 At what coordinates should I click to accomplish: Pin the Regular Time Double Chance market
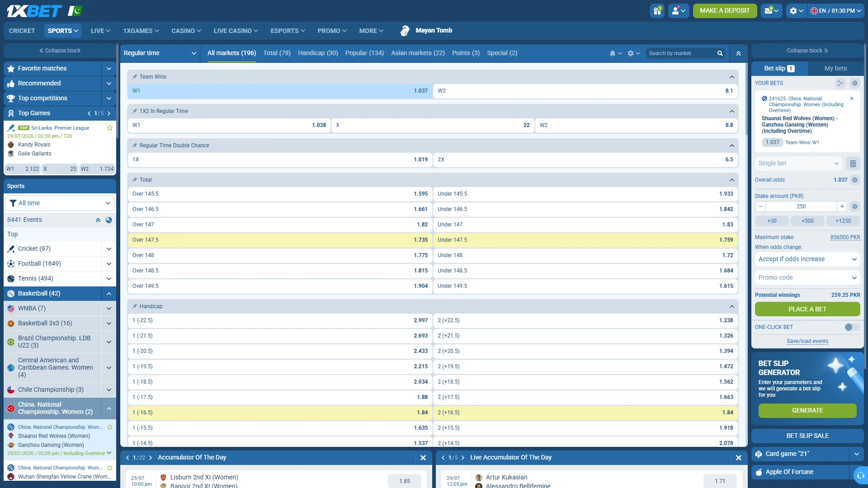135,145
